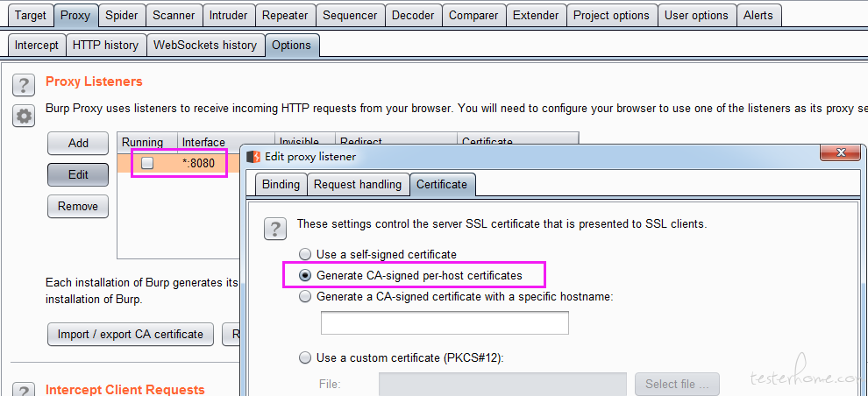Select Generate CA-signed per-host certificates
868x396 pixels.
tap(305, 275)
